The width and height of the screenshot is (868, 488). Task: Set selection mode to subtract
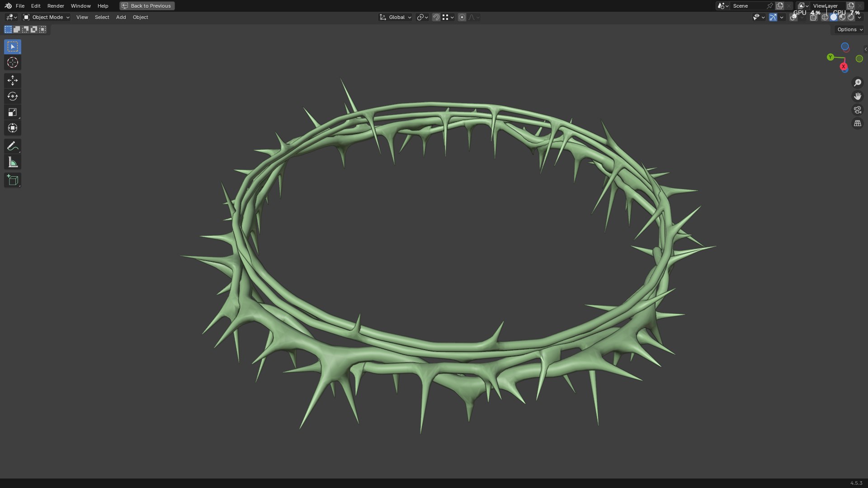pos(25,29)
